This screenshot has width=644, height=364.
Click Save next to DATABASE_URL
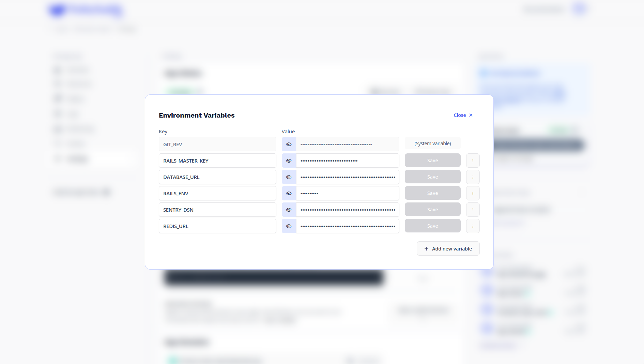[x=432, y=177]
